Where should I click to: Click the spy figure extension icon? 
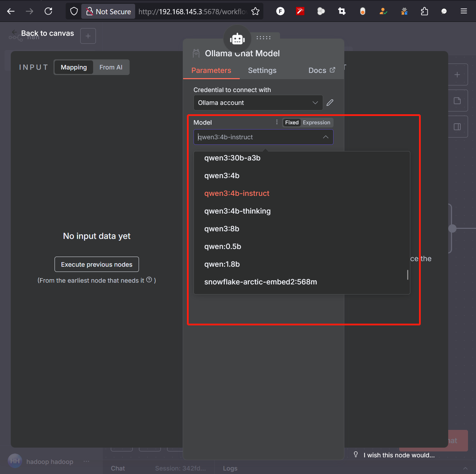click(404, 11)
